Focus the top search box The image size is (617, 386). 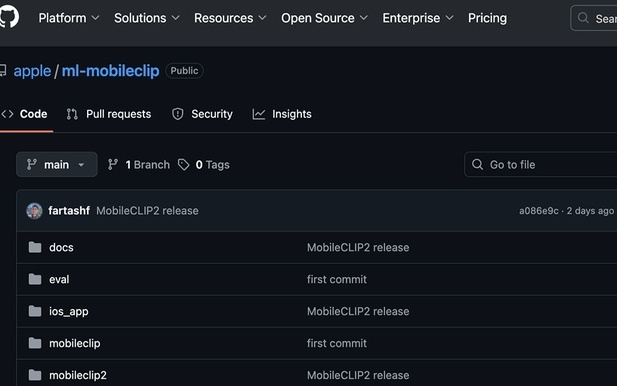(x=594, y=18)
